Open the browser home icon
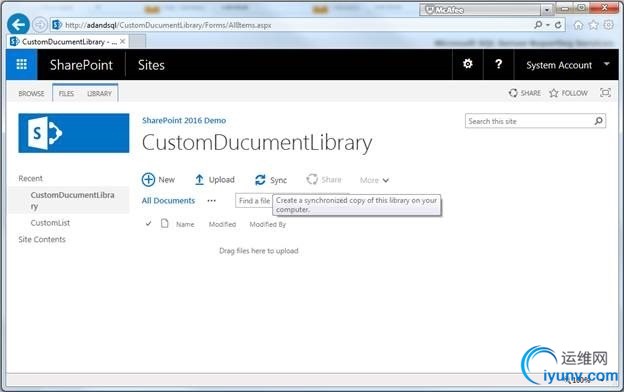 pos(578,25)
